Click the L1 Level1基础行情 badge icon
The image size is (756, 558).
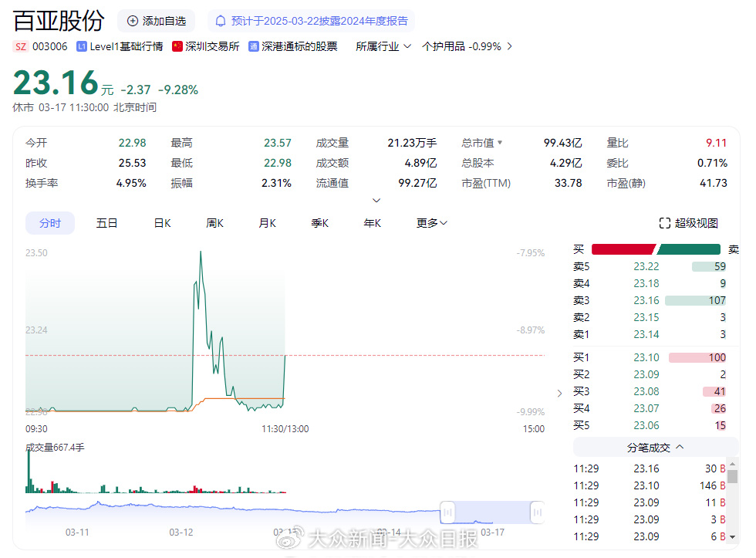pos(82,46)
